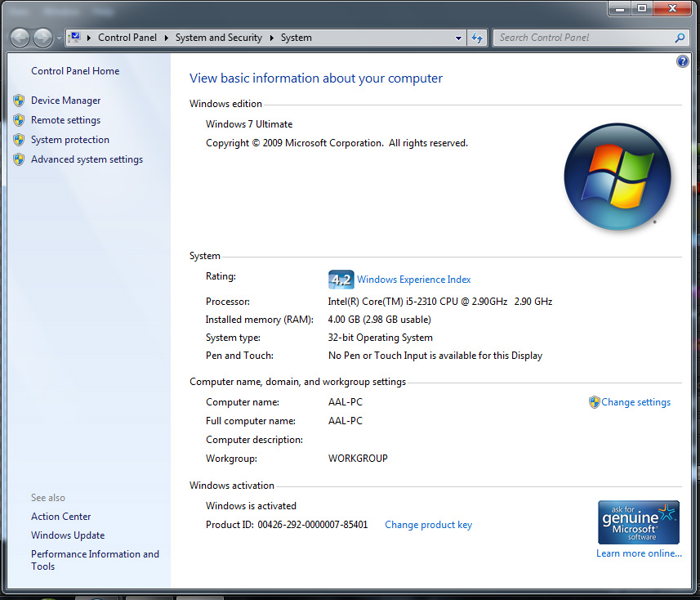Image resolution: width=700 pixels, height=600 pixels.
Task: Click the computer icon in the address bar
Action: click(x=75, y=38)
